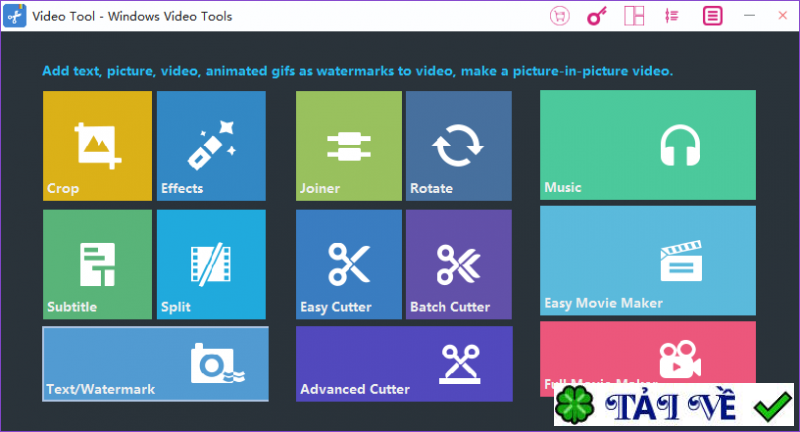The width and height of the screenshot is (800, 432).
Task: Launch the Easy Cutter tile
Action: (x=349, y=264)
